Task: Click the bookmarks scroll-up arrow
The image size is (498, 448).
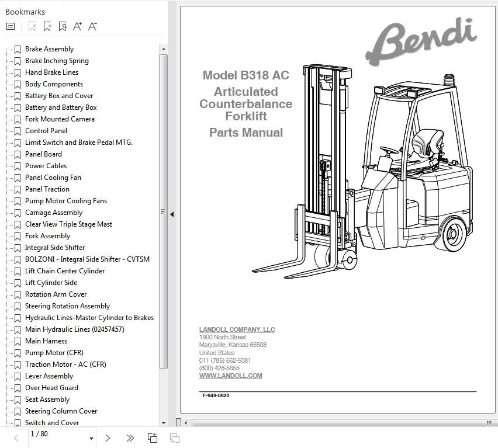Action: 164,49
